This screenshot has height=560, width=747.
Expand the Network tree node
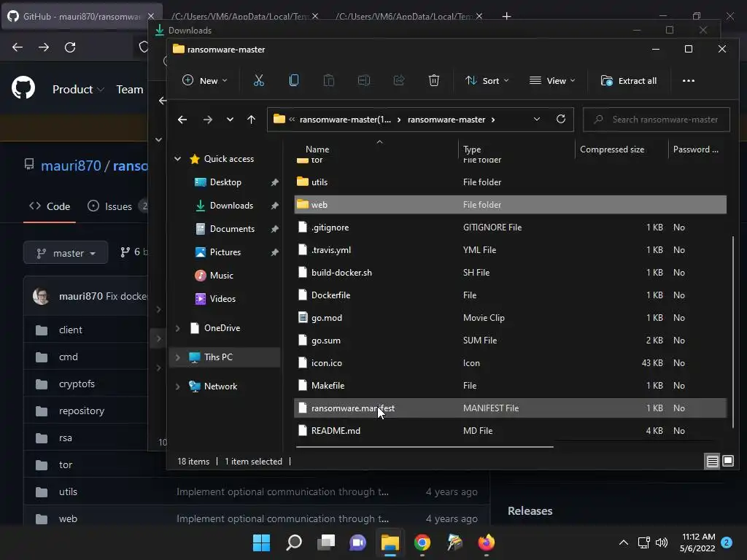178,386
